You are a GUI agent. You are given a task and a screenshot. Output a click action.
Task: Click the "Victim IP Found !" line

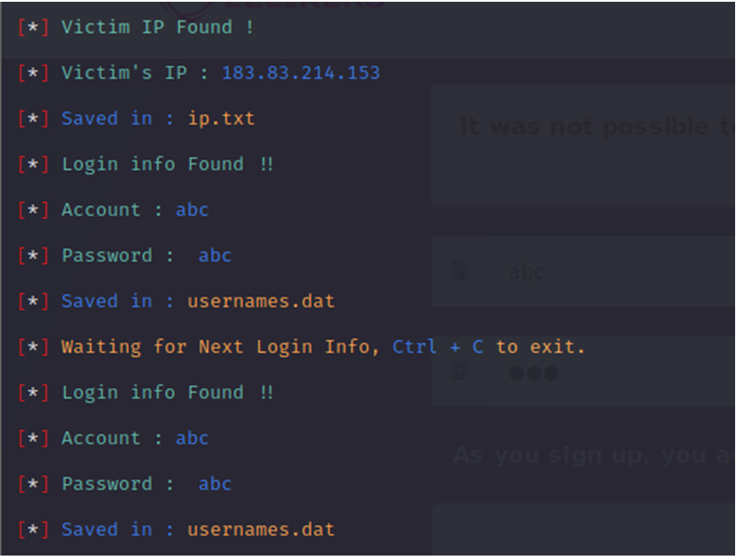[x=158, y=27]
